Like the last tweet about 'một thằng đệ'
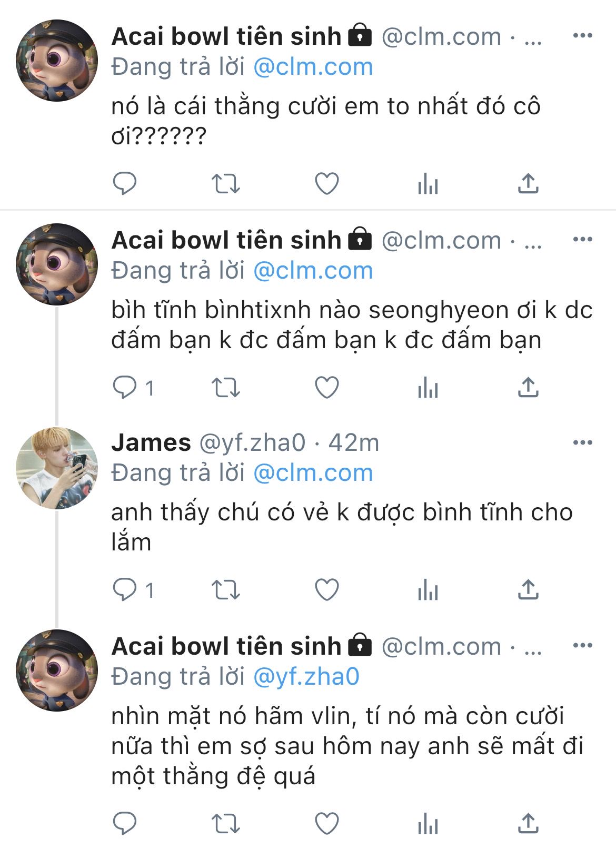Screen dimensions: 616x848 tap(326, 823)
